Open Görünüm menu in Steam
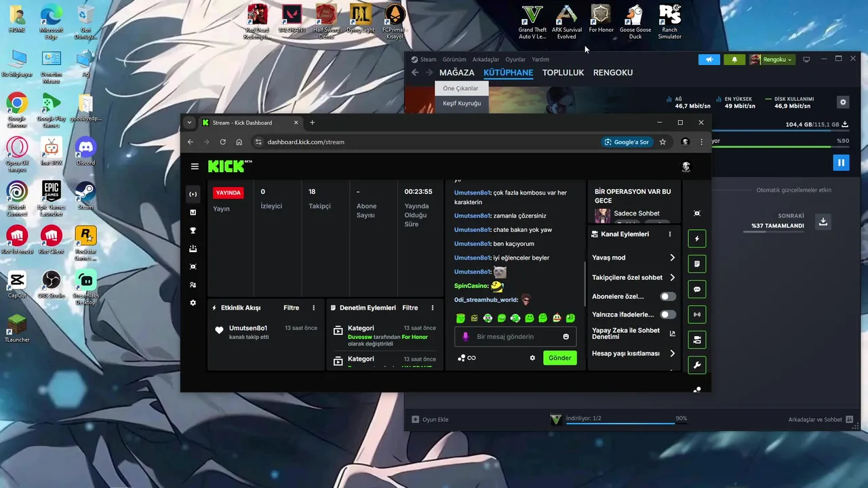Screen dimensions: 868x488 tap(454, 60)
